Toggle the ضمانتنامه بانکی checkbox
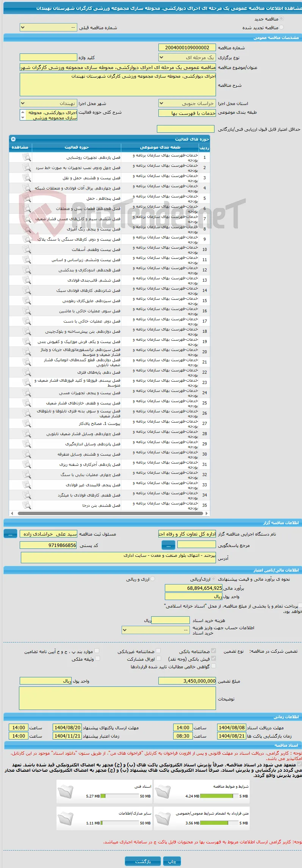Image resolution: width=302 pixels, height=868 pixels. pos(213,651)
